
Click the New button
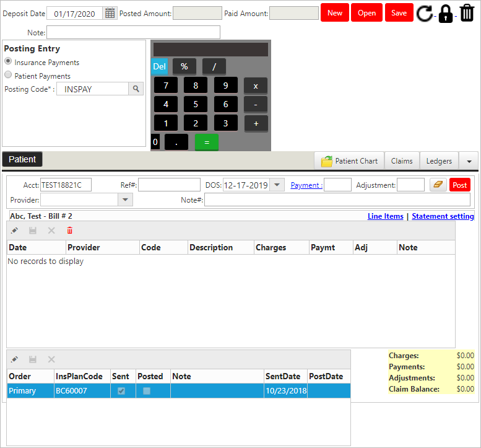[335, 12]
